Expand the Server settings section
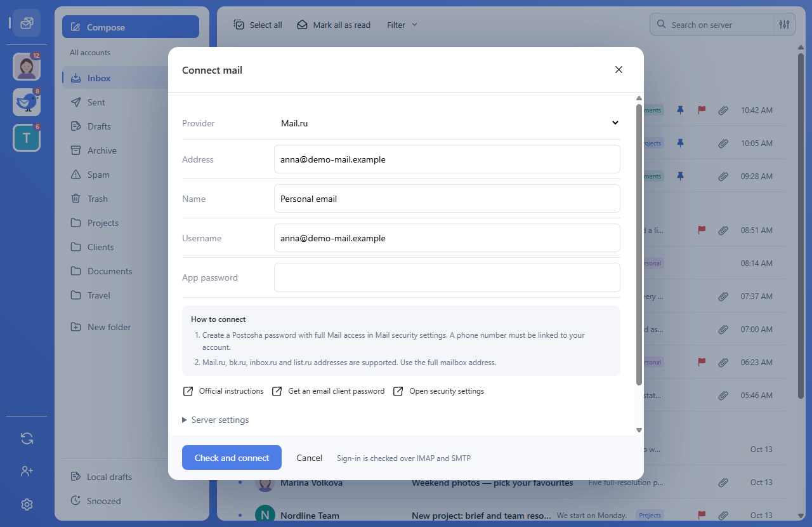 click(x=216, y=420)
